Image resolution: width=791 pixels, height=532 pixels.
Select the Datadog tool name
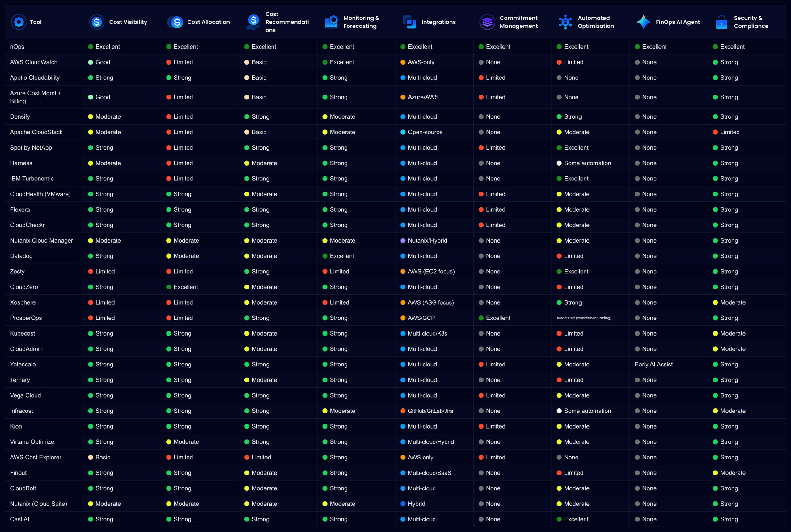21,256
